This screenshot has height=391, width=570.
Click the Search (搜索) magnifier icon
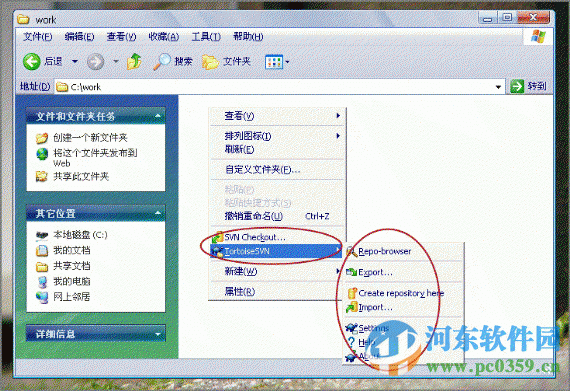pyautogui.click(x=162, y=61)
